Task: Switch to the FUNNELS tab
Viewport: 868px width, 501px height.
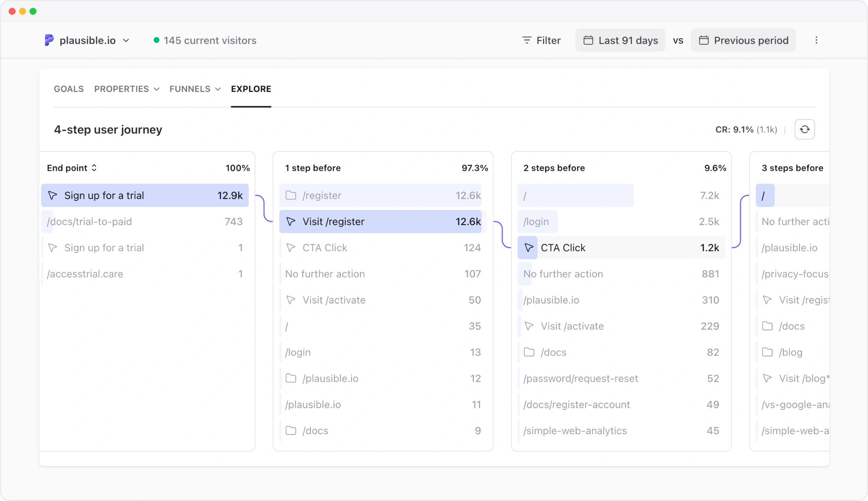Action: point(190,89)
